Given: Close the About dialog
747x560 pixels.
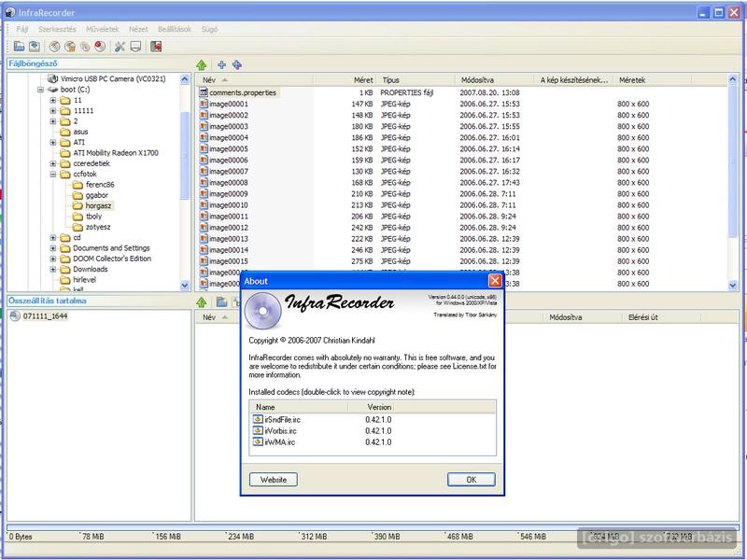Looking at the screenshot, I should tap(495, 281).
